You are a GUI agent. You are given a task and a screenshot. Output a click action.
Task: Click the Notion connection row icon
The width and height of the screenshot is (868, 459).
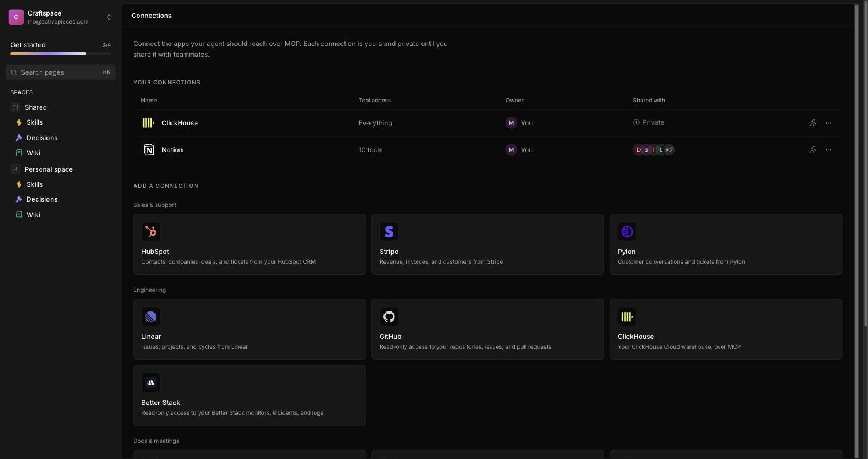149,150
